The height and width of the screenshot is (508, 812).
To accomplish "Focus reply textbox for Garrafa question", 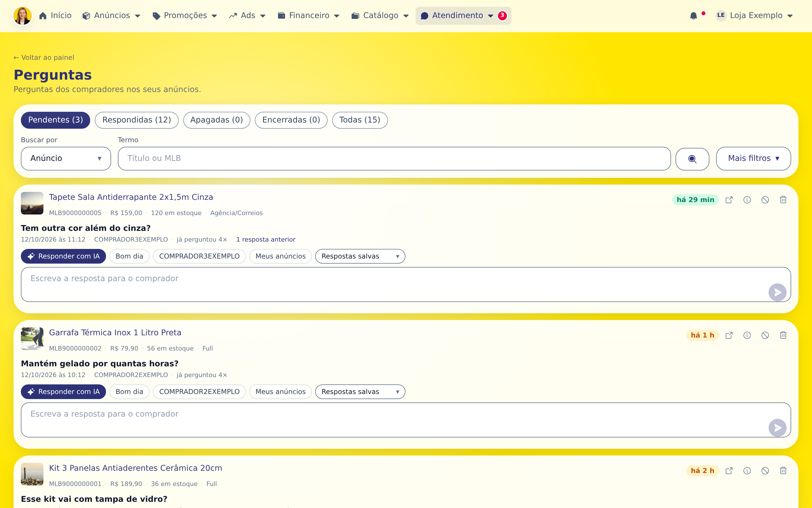I will click(406, 420).
